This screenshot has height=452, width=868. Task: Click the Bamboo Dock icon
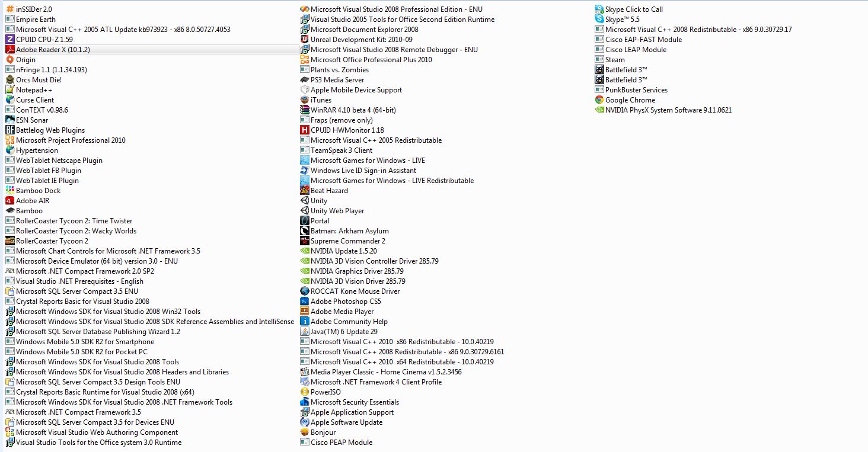pyautogui.click(x=10, y=191)
